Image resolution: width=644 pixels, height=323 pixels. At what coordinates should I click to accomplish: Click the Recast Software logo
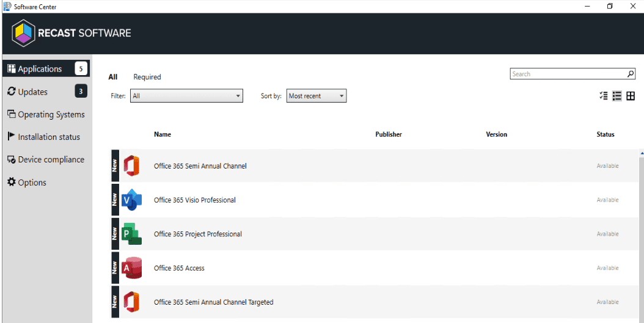[x=71, y=33]
